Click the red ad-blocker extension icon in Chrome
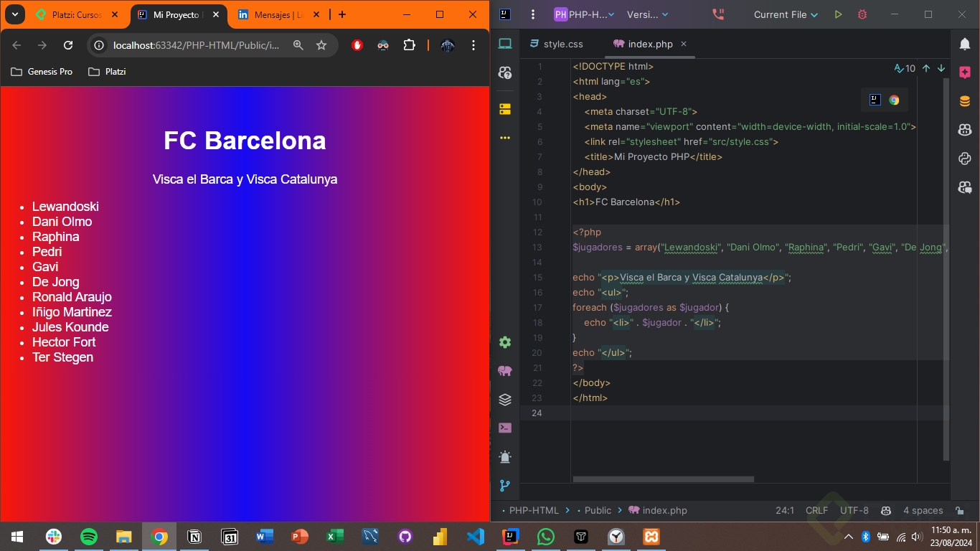980x551 pixels. pos(357,45)
